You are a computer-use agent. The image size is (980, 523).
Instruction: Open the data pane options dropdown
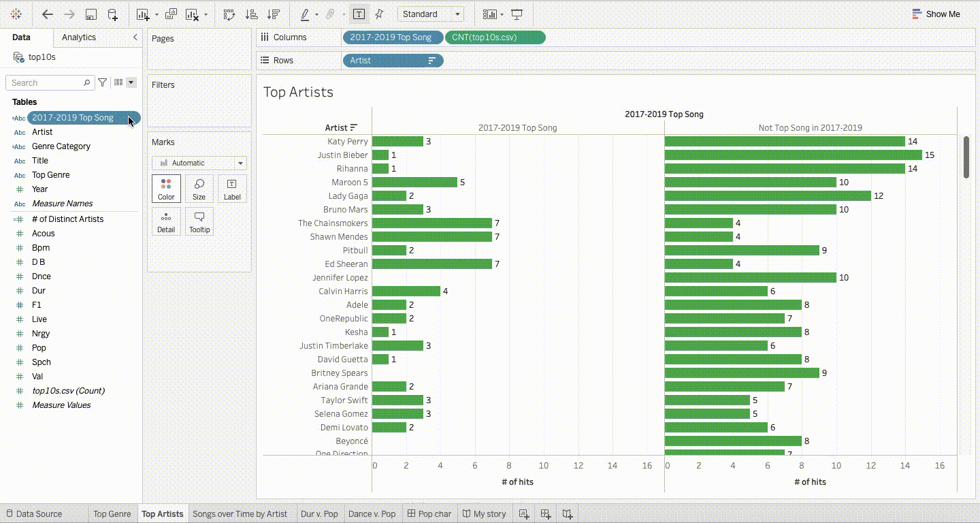[x=131, y=82]
